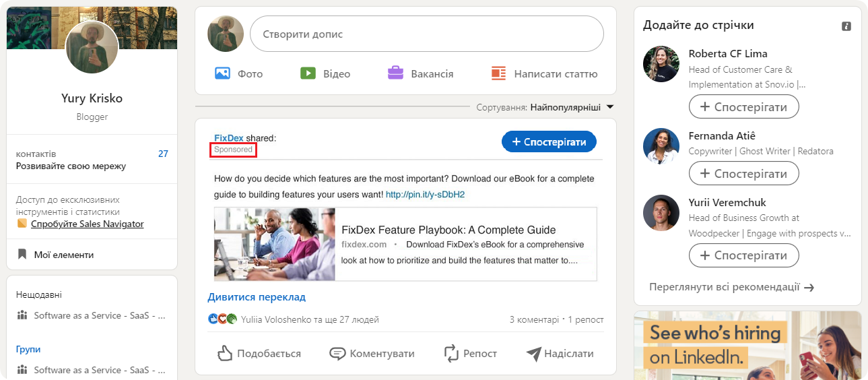Click the Надіслати paper plane icon
Viewport: 868px width, 380px height.
tap(533, 353)
